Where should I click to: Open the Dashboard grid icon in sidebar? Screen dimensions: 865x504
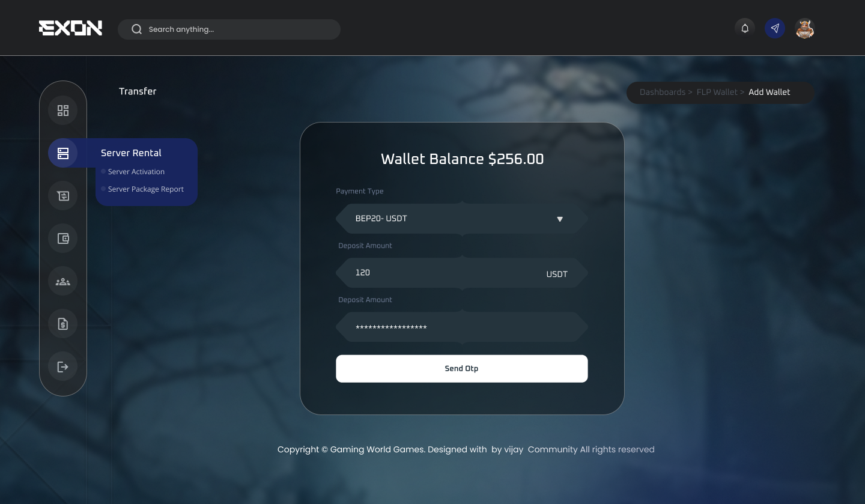[62, 110]
